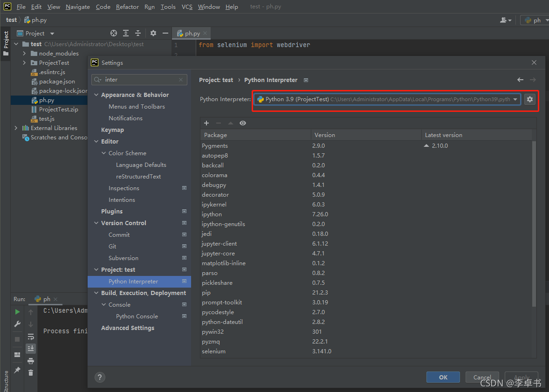
Task: Click the print icon in Run panel
Action: (x=31, y=361)
